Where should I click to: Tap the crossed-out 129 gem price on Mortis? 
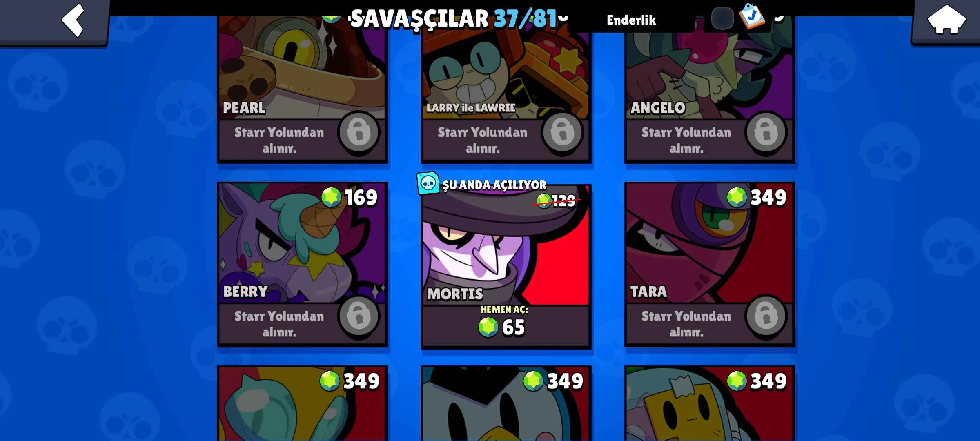(x=557, y=200)
